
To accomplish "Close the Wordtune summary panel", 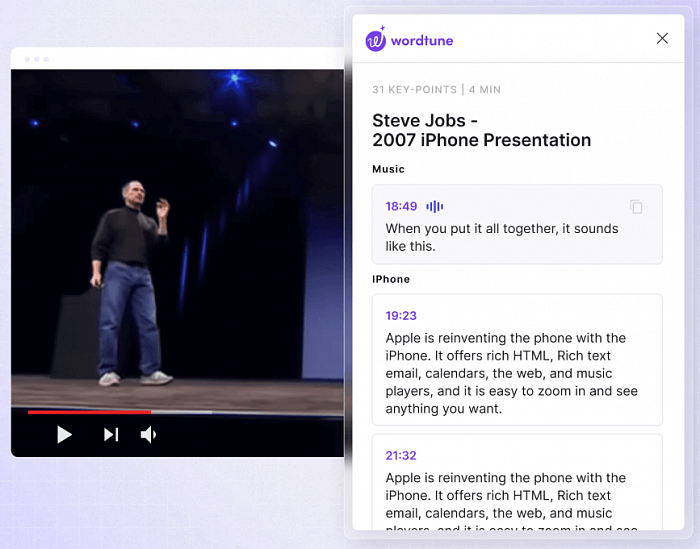I will 662,39.
